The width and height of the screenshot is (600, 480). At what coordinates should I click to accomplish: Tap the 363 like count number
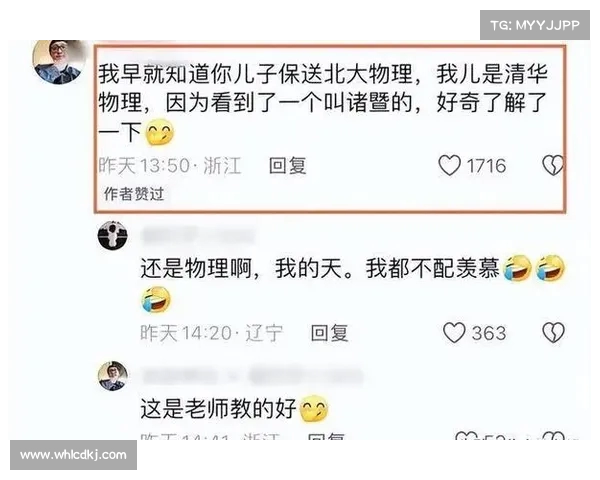(489, 333)
